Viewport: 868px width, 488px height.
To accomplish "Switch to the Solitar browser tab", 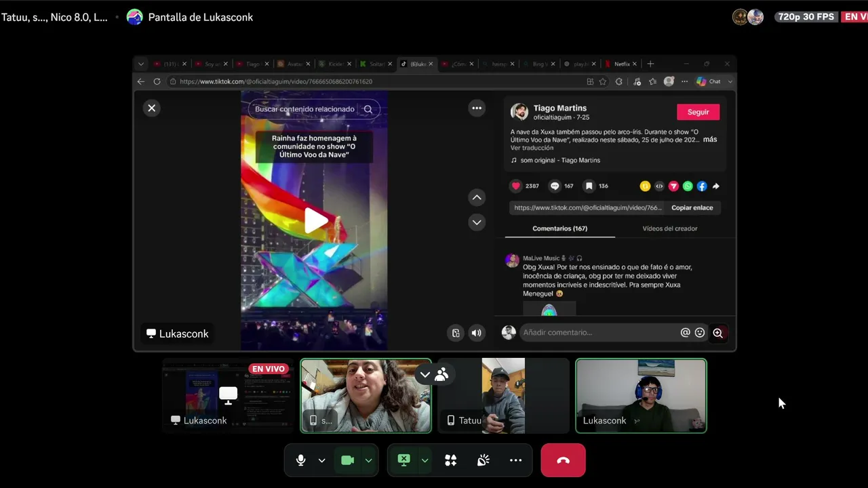I will 376,64.
